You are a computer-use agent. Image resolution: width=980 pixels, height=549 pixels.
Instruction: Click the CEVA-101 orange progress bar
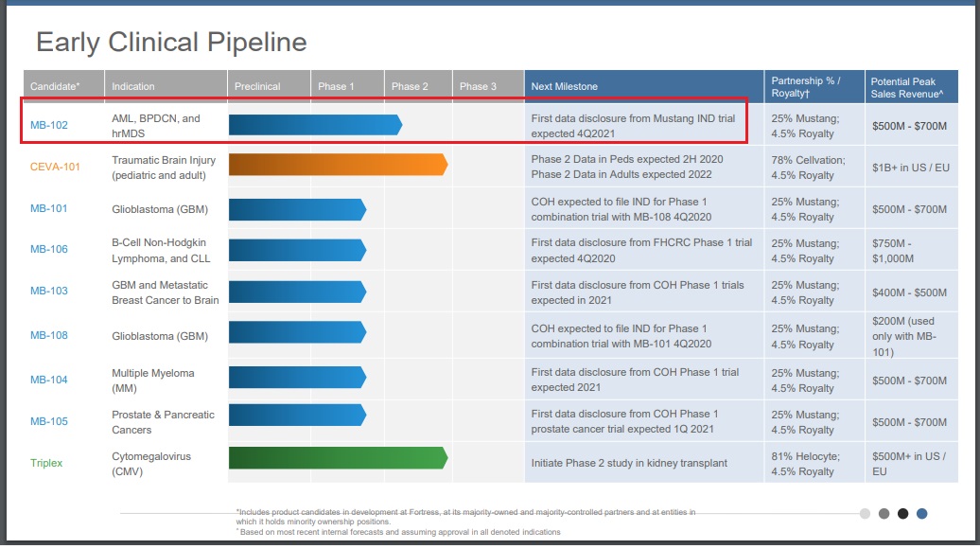click(338, 165)
